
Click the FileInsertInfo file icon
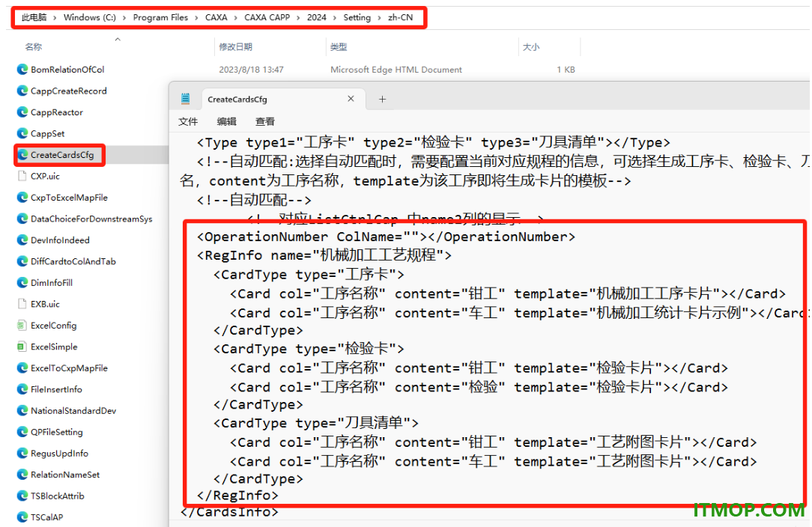22,389
